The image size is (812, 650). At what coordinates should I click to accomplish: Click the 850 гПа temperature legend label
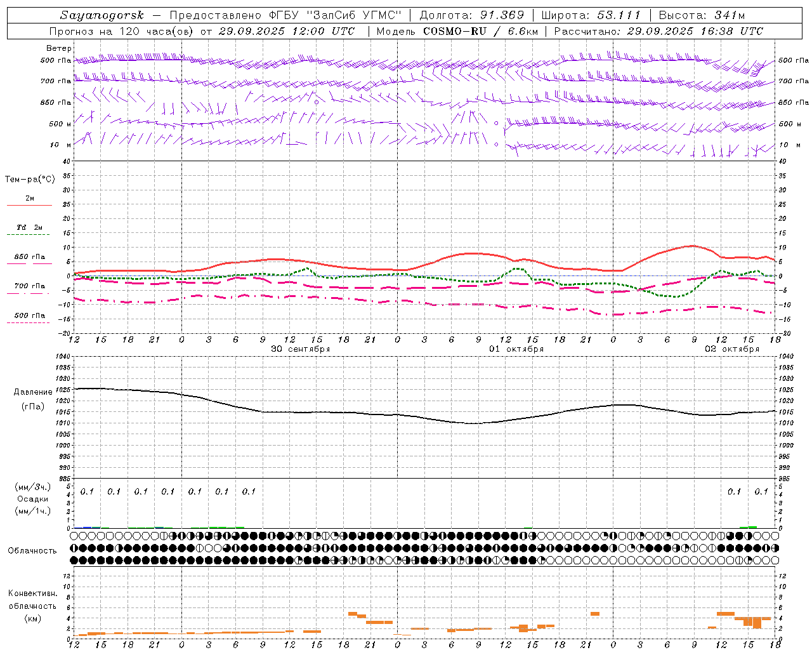click(30, 257)
